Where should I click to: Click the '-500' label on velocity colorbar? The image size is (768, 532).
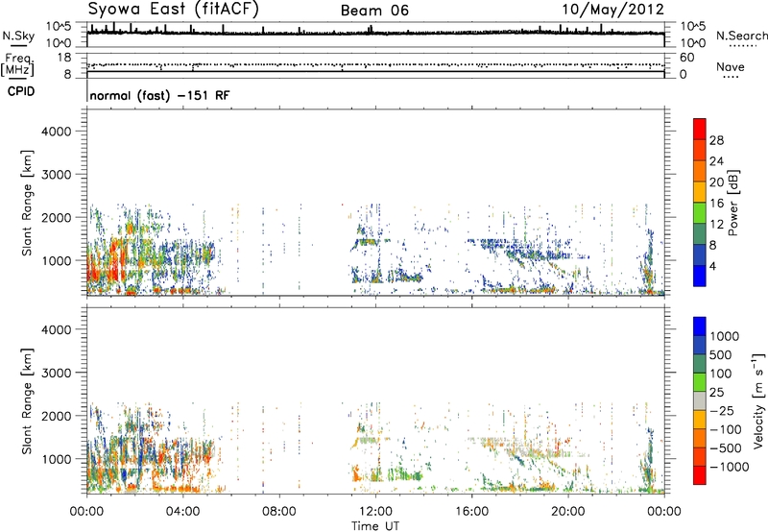tap(726, 448)
